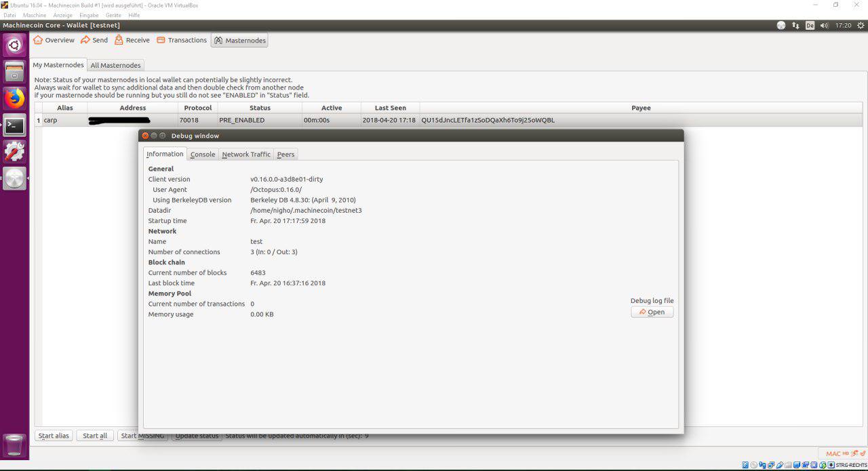Open System Settings from the launcher

pos(15,152)
